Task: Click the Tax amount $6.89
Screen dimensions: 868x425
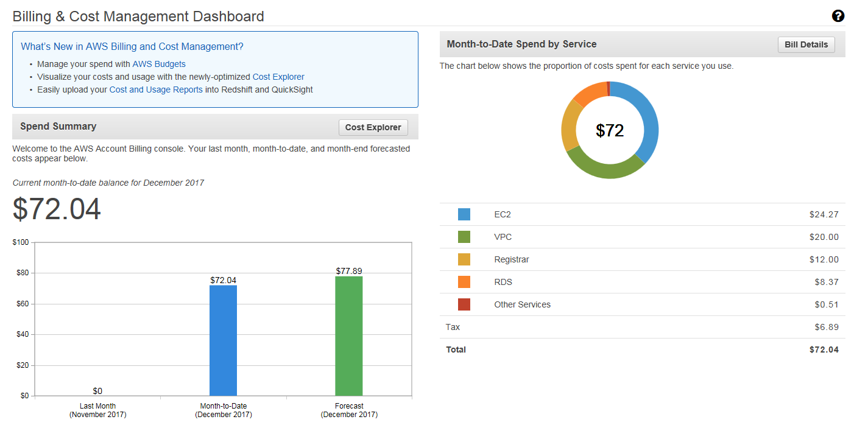Action: tap(827, 327)
